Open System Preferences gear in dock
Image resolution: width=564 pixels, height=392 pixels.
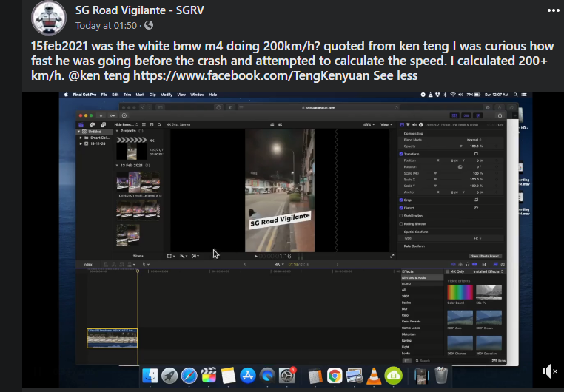tap(286, 375)
